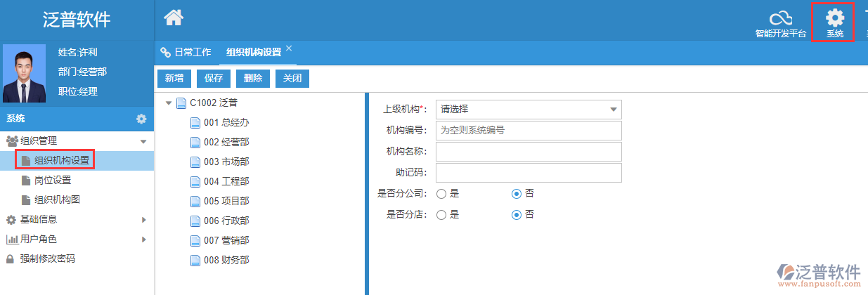Select the 008 财务部 tree row
Viewport: 868px width, 295px height.
click(x=226, y=261)
